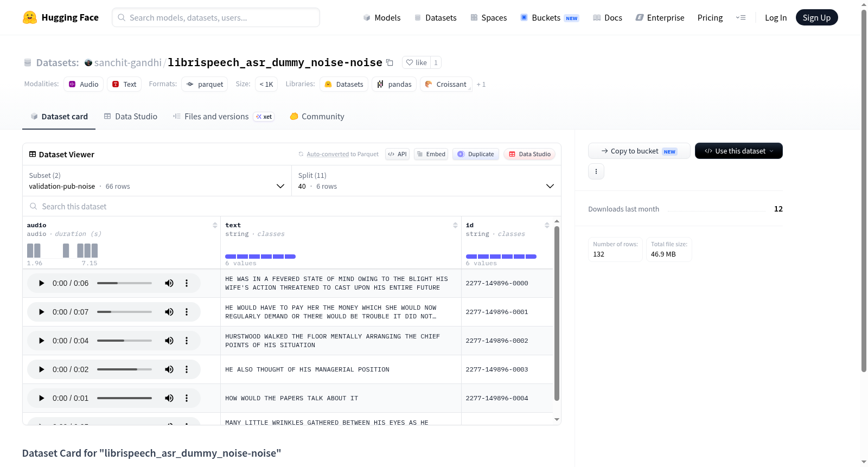Viewport: 868px width, 467px height.
Task: Mute audio in the 0:07 duration row
Action: [x=169, y=312]
